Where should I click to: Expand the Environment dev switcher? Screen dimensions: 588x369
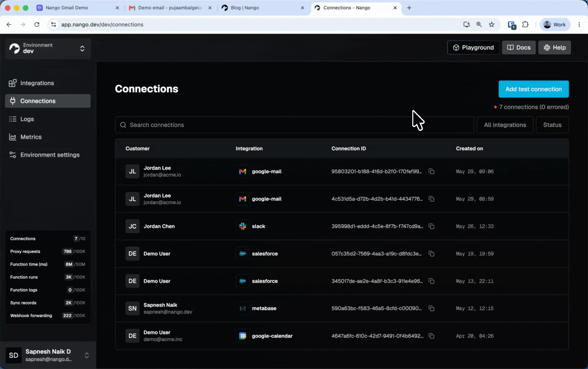[48, 49]
